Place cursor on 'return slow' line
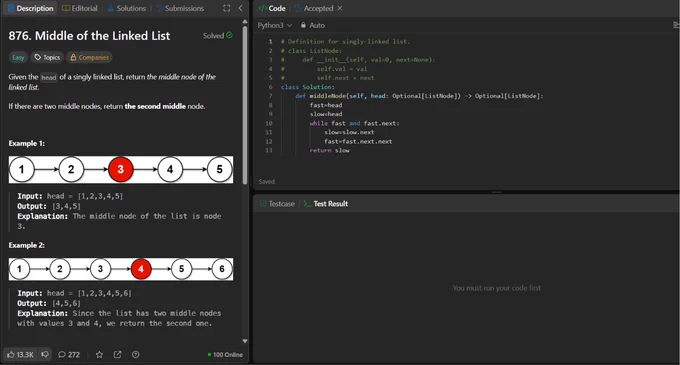Image resolution: width=680 pixels, height=365 pixels. point(330,150)
